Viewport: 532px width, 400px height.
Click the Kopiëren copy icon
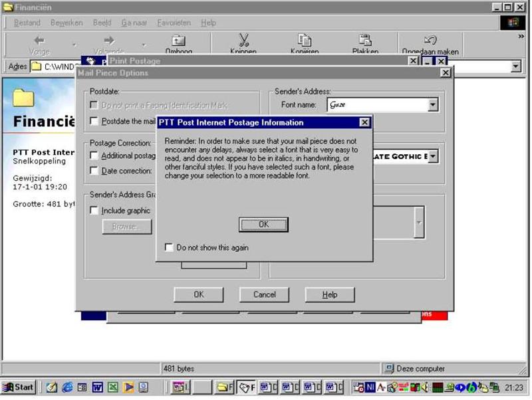pyautogui.click(x=305, y=40)
